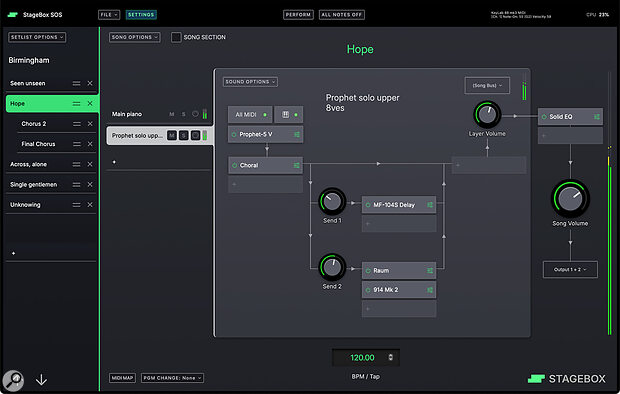
Task: Click Song Volume knob
Action: [570, 199]
